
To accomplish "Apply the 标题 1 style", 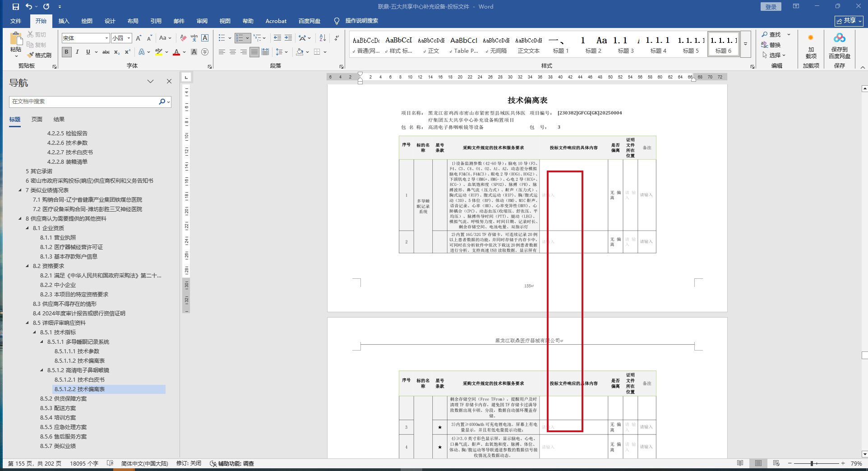I will (x=561, y=45).
